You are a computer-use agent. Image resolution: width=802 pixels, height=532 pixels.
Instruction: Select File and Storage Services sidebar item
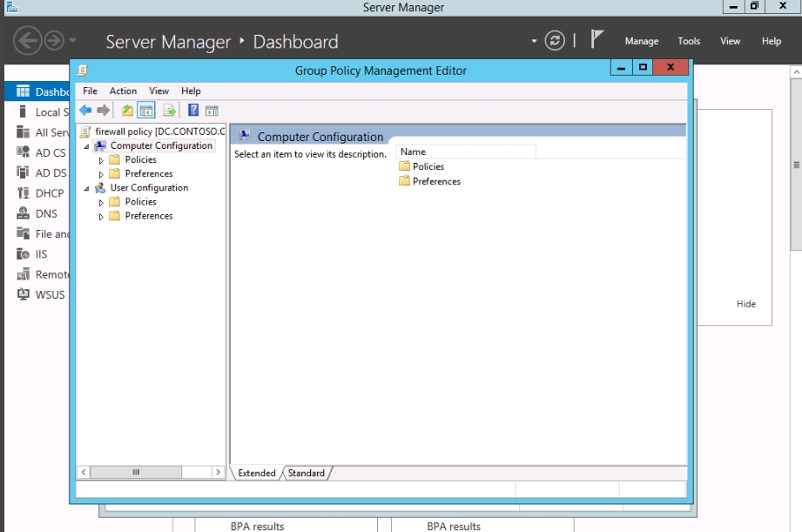click(x=43, y=233)
